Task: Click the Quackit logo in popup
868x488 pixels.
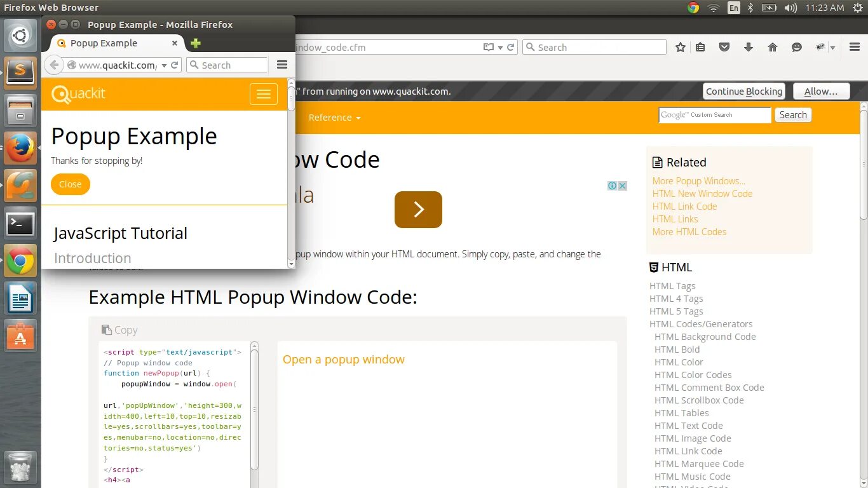Action: click(78, 94)
